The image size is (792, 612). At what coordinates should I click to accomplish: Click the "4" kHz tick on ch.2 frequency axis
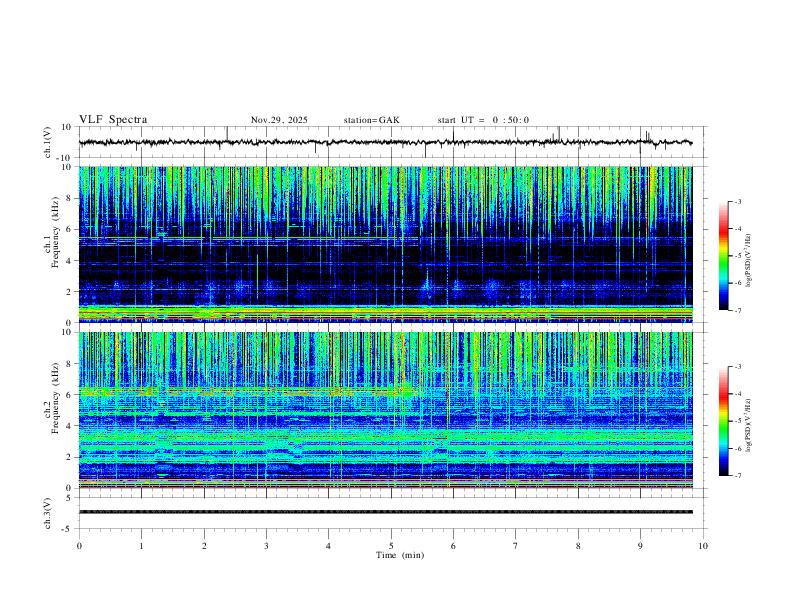(x=69, y=426)
